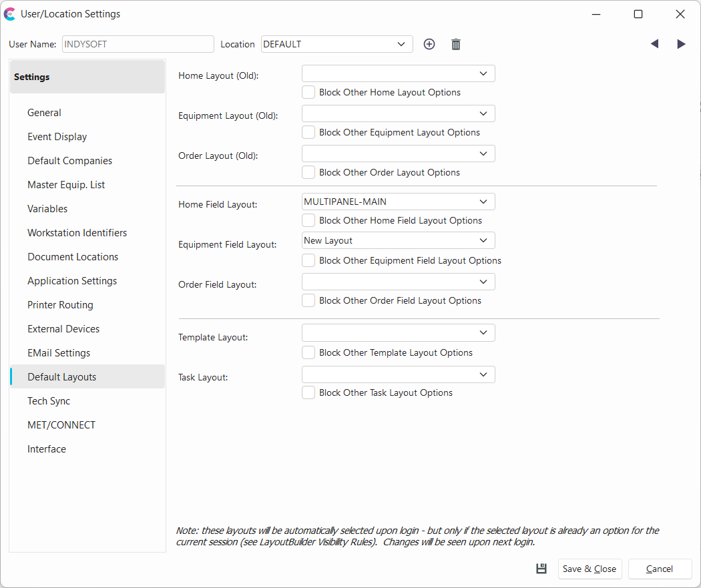
Task: Click the app logo in title bar
Action: pos(10,14)
